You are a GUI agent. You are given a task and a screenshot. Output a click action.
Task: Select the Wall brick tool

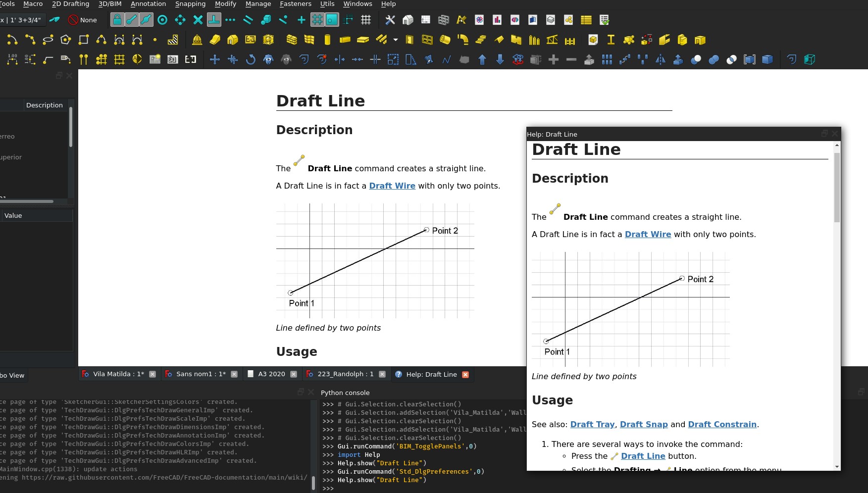pyautogui.click(x=292, y=40)
